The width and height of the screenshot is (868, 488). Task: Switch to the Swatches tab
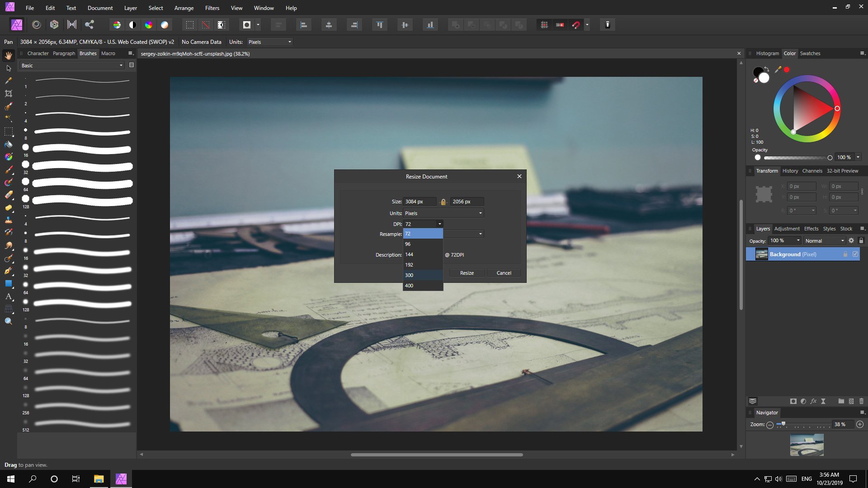coord(810,53)
